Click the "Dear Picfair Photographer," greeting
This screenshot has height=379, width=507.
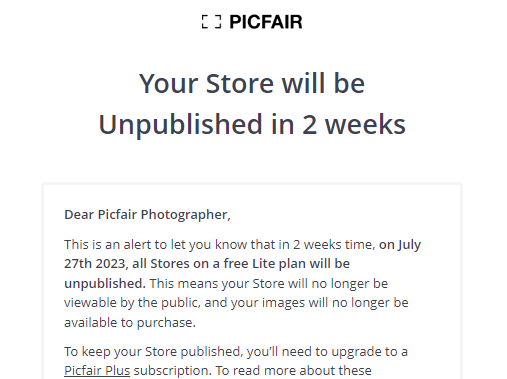(147, 215)
